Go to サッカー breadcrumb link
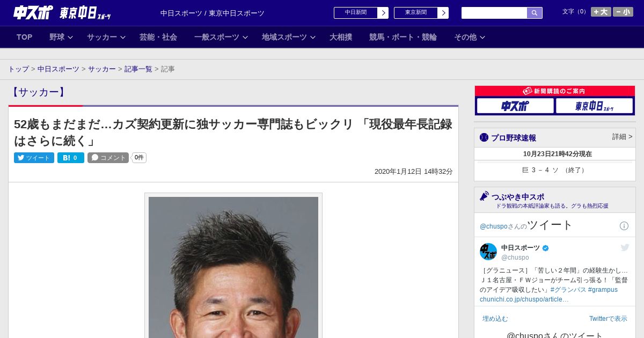Image resolution: width=644 pixels, height=338 pixels. tap(102, 69)
